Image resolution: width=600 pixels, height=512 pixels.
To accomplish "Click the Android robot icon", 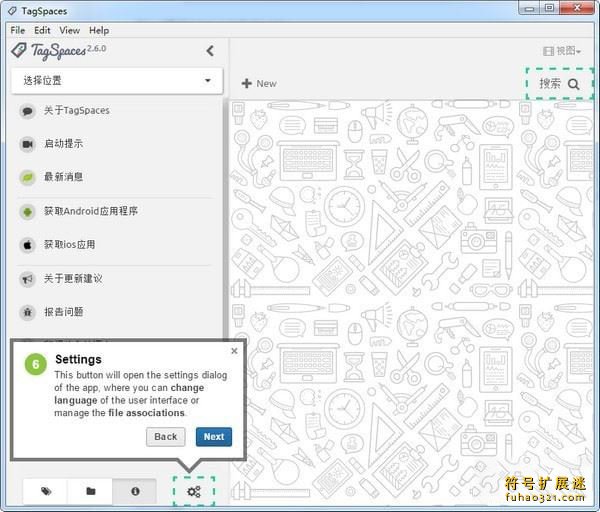I will click(x=28, y=211).
